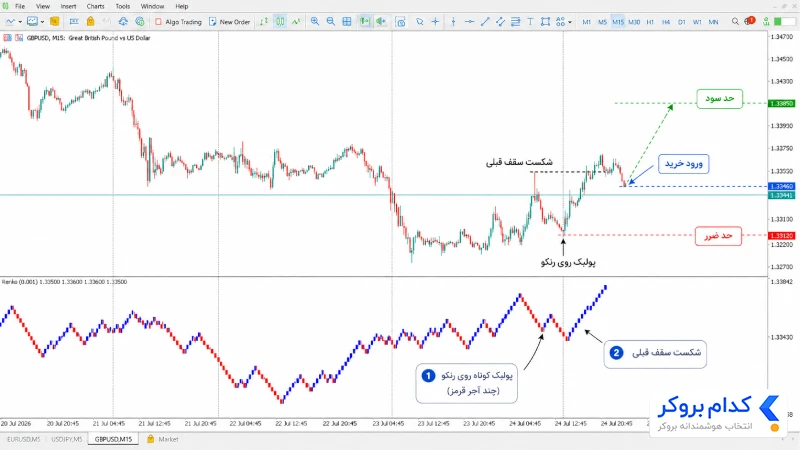Open the search magnifier icon
Viewport: 800px width, 450px height.
pyautogui.click(x=735, y=21)
